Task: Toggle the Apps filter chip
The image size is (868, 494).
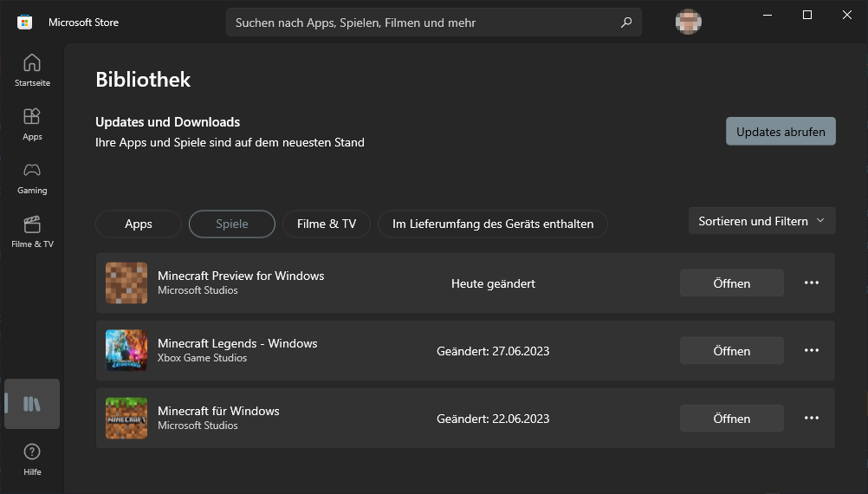Action: click(139, 224)
